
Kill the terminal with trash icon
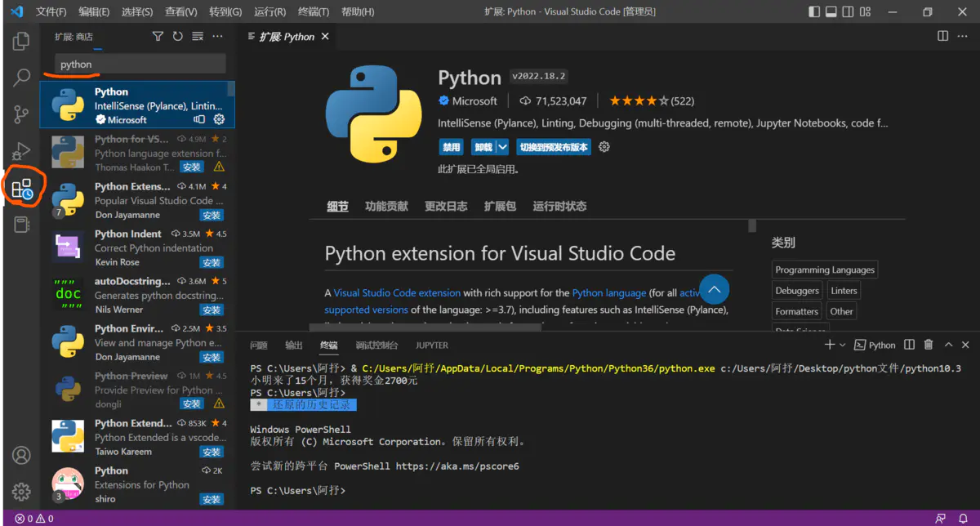929,345
